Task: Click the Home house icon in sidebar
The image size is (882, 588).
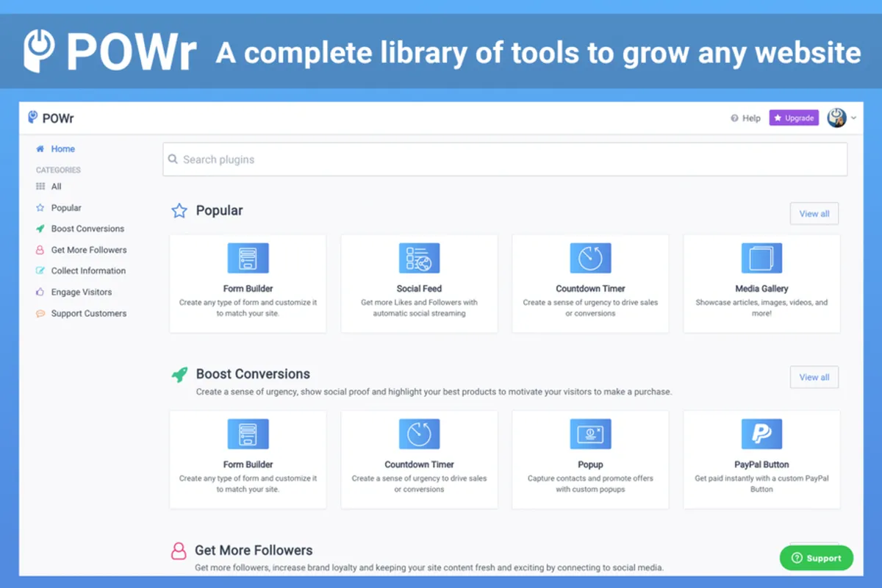Action: 40,149
